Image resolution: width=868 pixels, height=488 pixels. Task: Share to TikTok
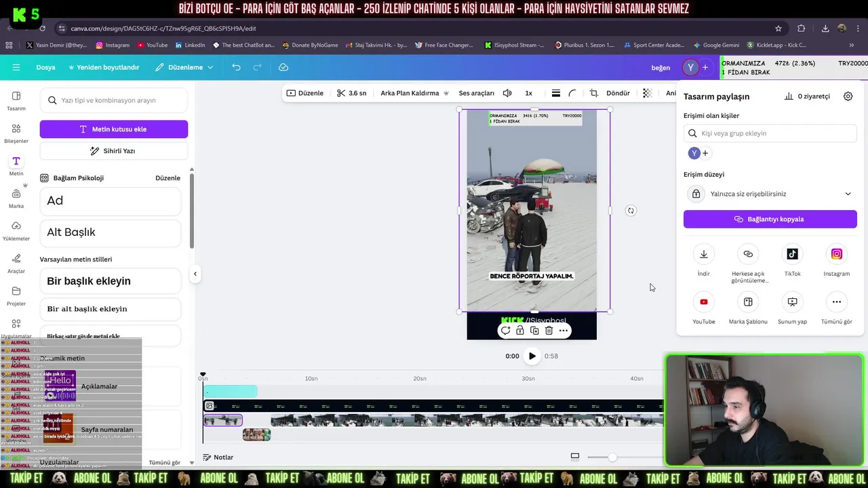click(792, 261)
